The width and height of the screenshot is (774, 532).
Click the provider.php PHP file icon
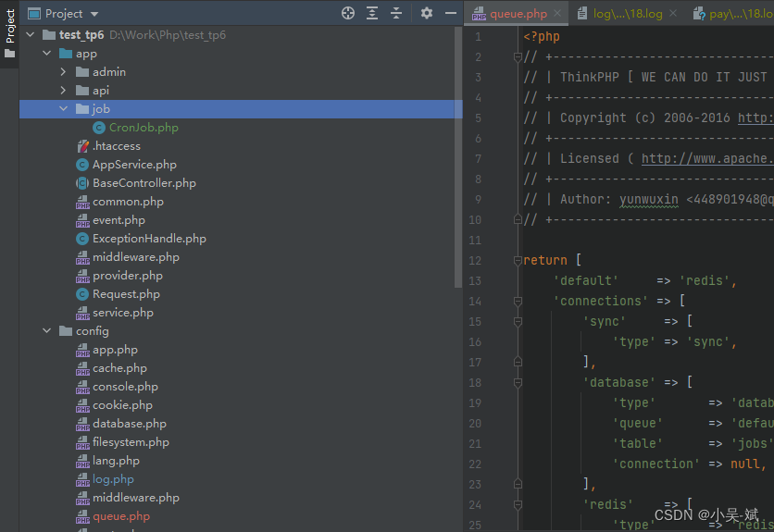tap(82, 276)
